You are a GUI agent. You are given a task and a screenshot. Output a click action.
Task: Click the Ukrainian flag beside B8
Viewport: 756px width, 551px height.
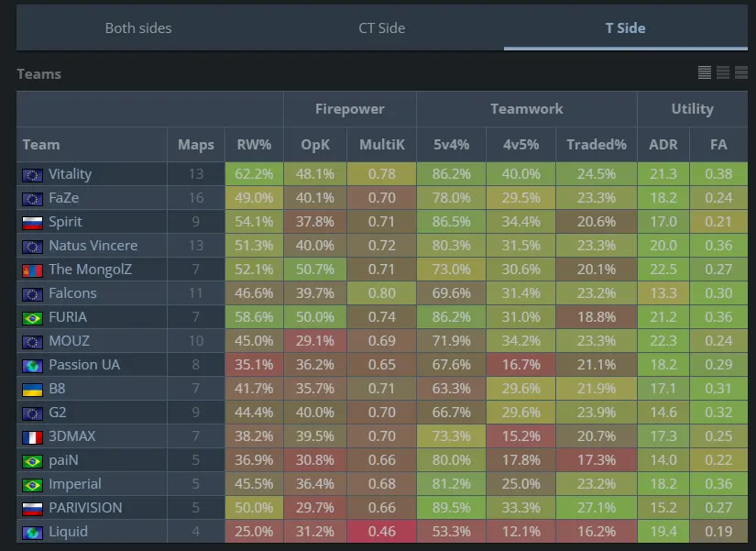coord(32,389)
